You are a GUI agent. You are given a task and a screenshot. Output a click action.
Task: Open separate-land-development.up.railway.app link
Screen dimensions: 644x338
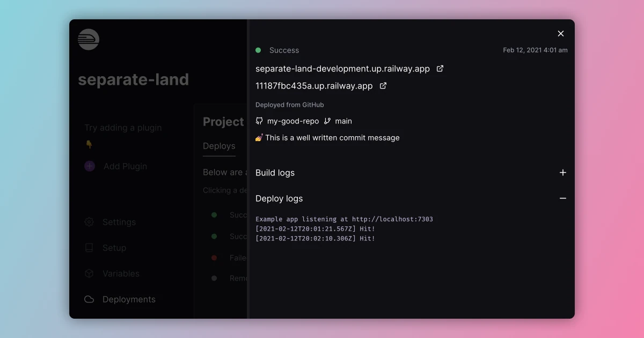342,69
